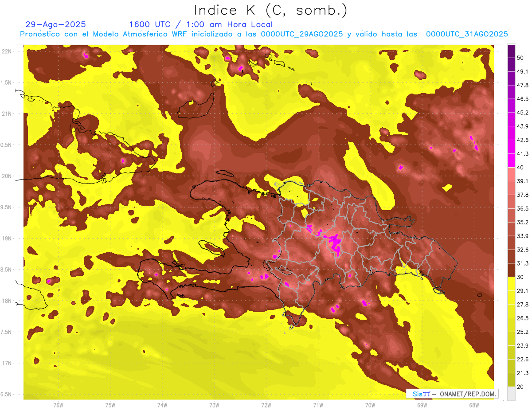Click the "29.1" colorbar value
Viewport: 532px width, 411px height.
523,291
